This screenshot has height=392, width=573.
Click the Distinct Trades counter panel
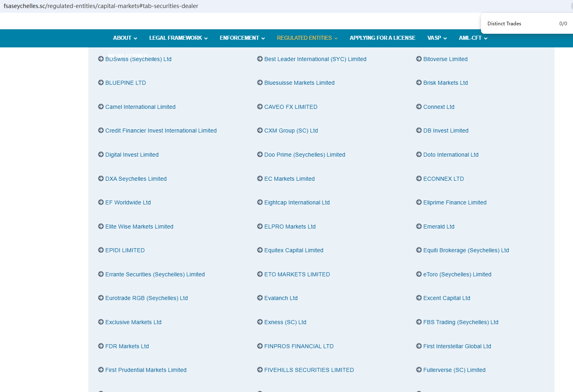[x=527, y=24]
